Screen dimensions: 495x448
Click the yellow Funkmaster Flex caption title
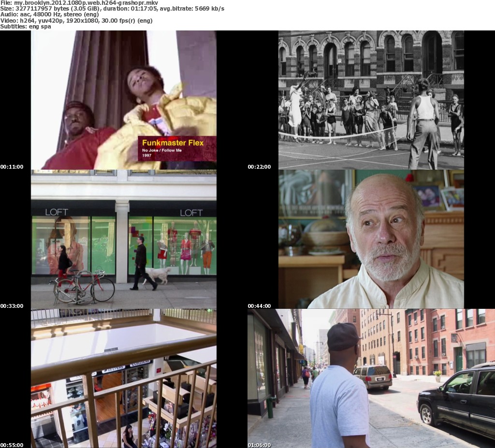click(x=173, y=143)
